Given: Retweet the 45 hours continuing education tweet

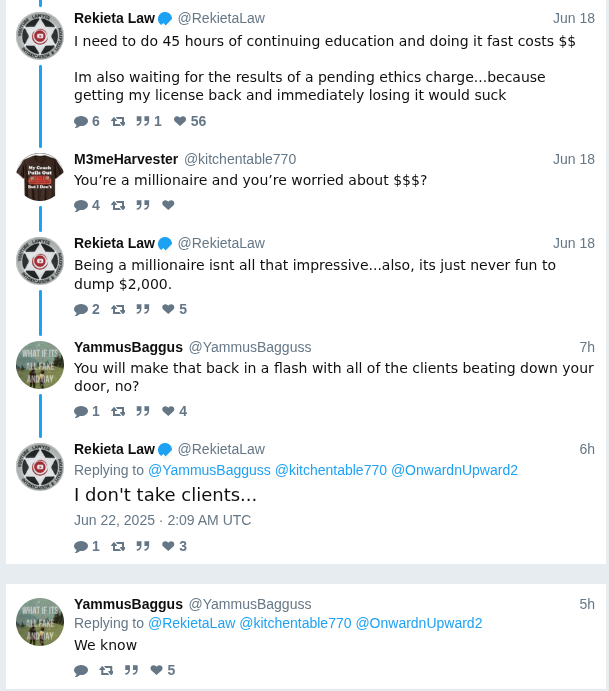Looking at the screenshot, I should pos(118,121).
